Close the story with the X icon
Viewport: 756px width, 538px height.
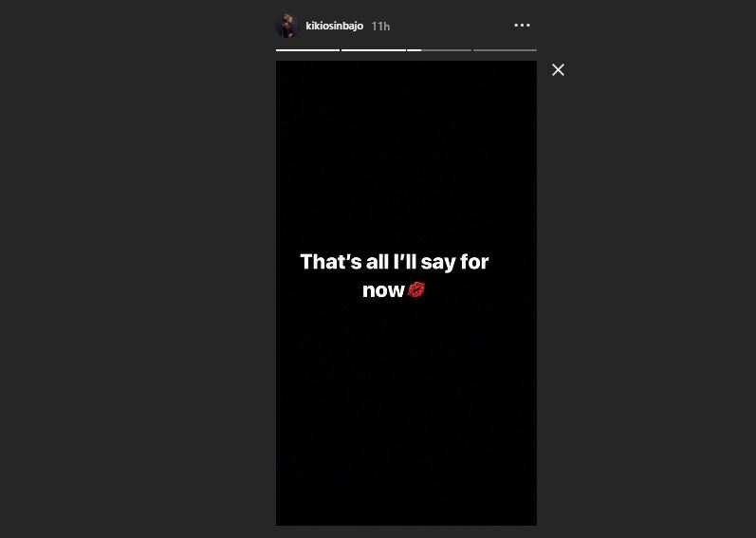(558, 70)
